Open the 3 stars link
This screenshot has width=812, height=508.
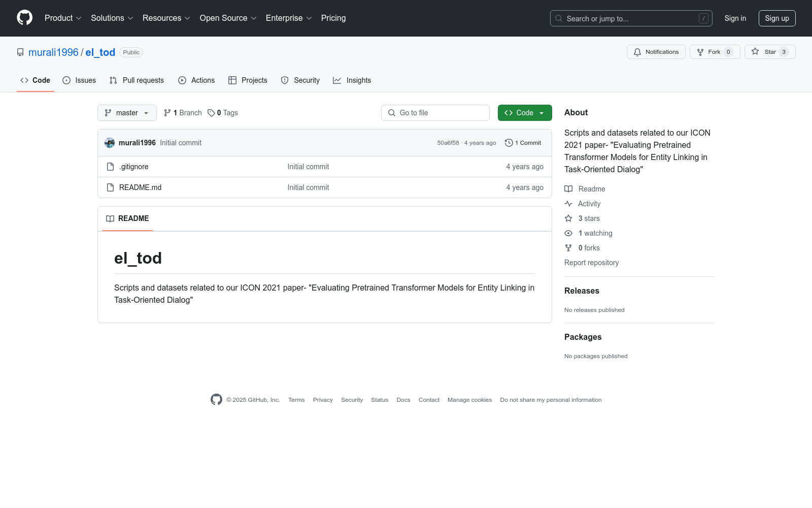click(x=582, y=218)
